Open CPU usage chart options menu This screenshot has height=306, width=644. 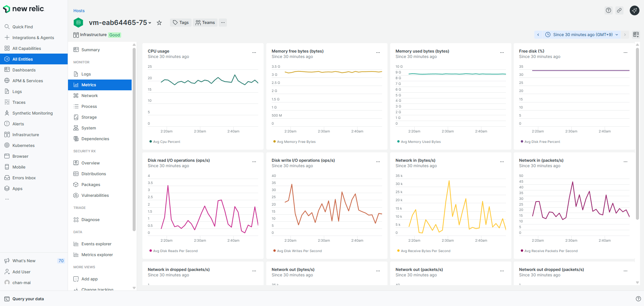(x=254, y=52)
